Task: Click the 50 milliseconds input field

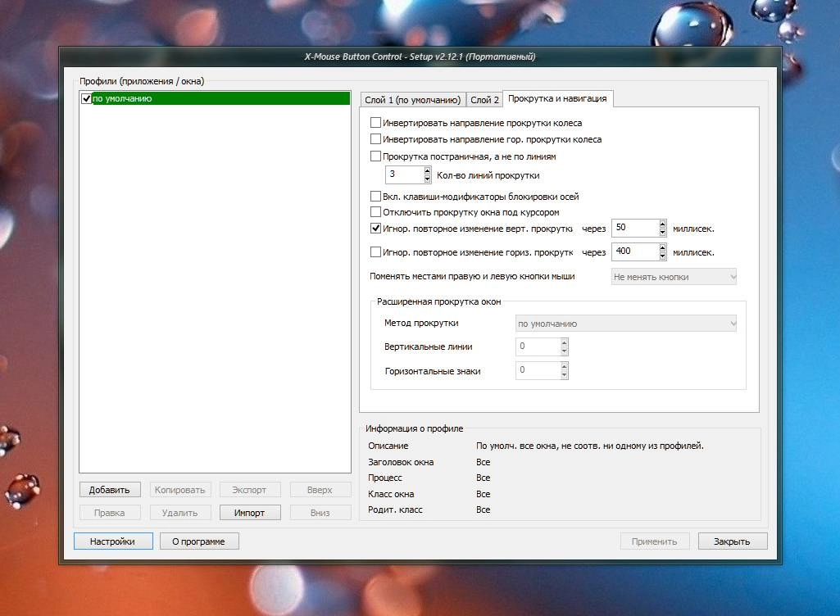Action: [x=635, y=228]
